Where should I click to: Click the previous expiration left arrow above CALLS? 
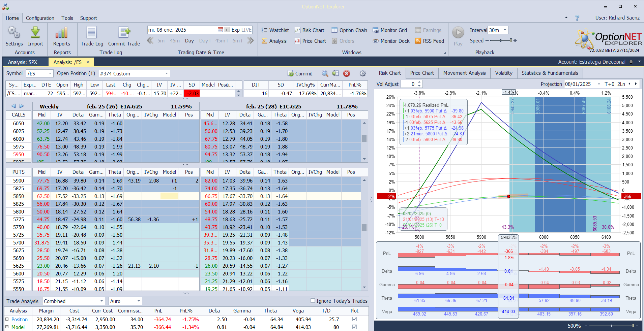click(x=13, y=106)
